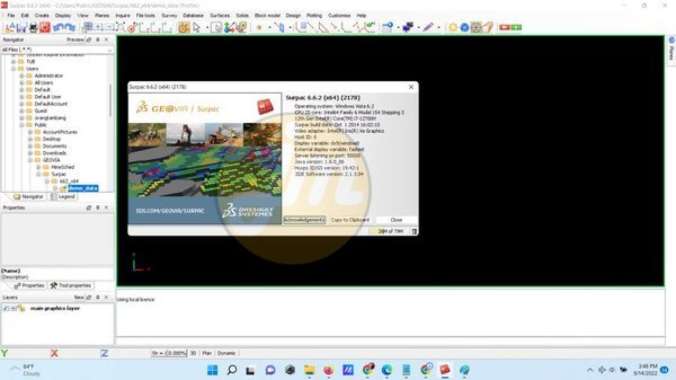Open dropdown arrow beside the pencil tool

438,28
